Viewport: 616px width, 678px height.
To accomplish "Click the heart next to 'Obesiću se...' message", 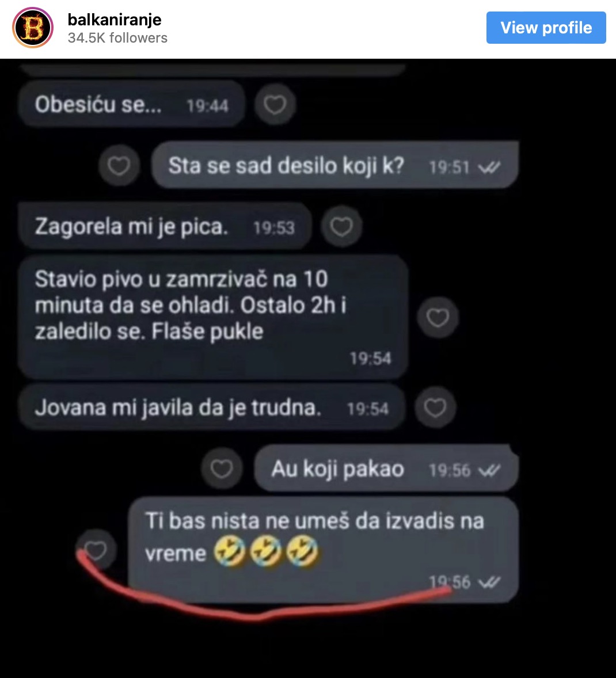I will click(x=275, y=105).
